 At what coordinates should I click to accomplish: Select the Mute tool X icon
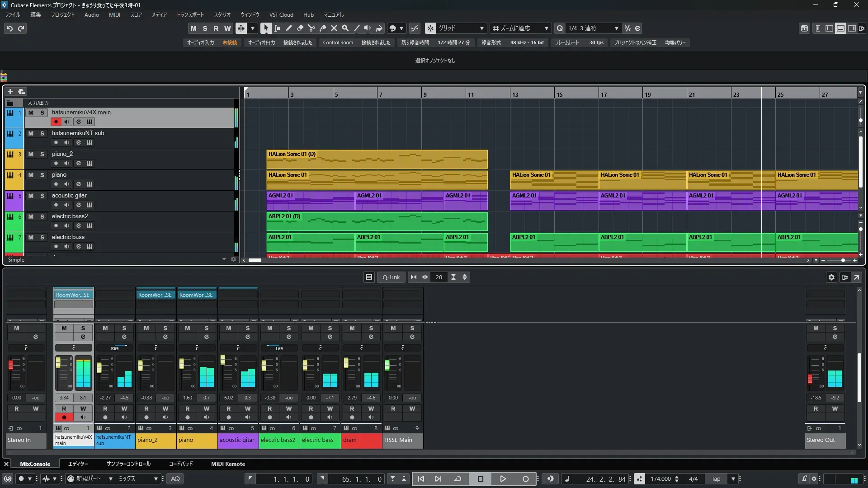pyautogui.click(x=334, y=28)
